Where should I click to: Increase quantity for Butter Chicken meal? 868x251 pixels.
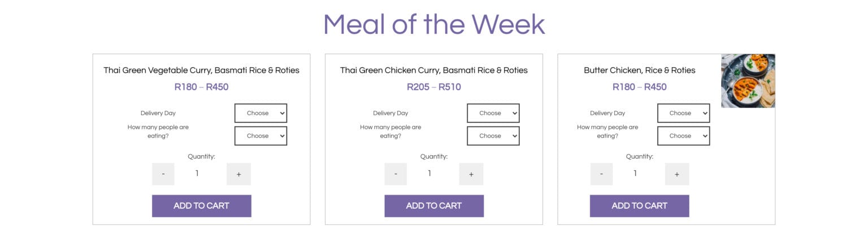(677, 174)
